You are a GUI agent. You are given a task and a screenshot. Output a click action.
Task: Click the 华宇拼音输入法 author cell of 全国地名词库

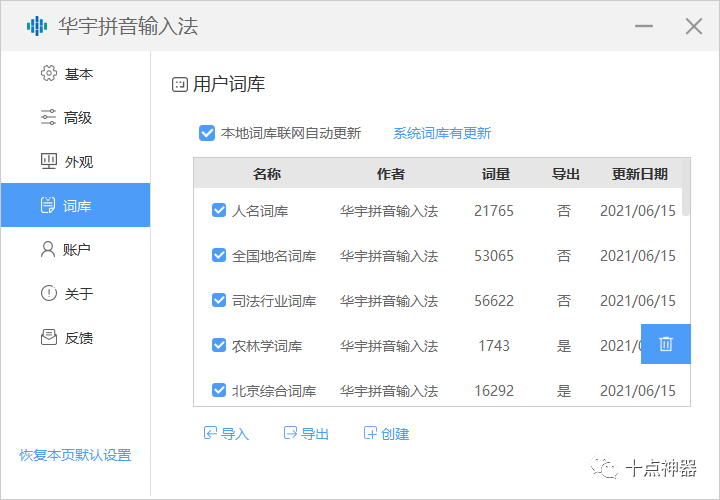tap(389, 256)
